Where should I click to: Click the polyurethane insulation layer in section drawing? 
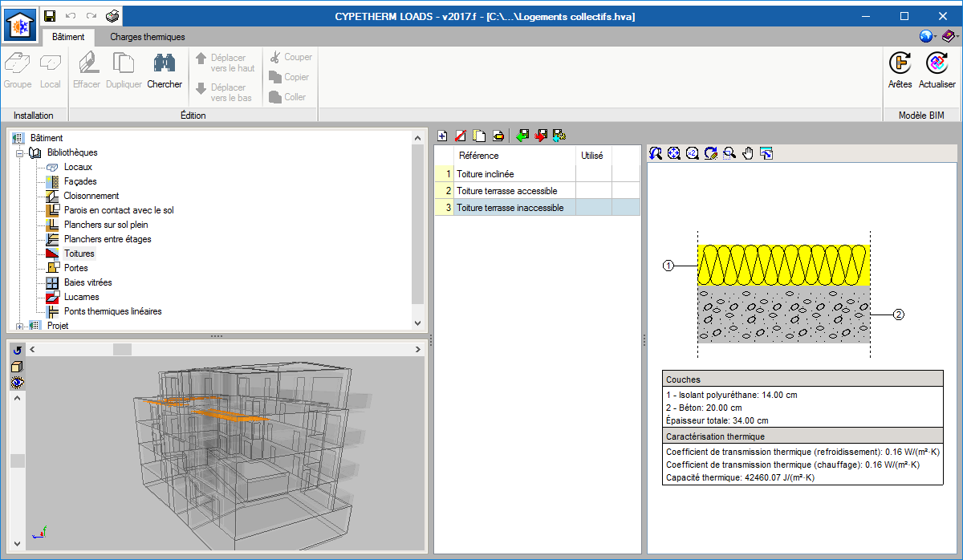784,265
